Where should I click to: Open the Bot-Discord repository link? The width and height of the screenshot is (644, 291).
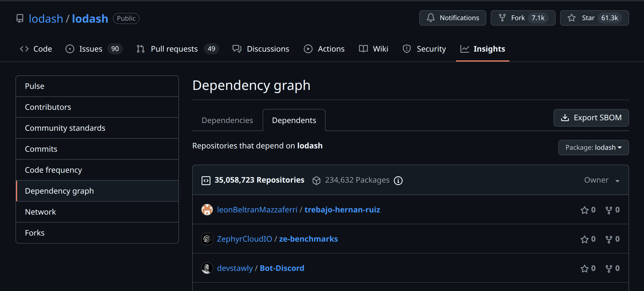tap(282, 268)
